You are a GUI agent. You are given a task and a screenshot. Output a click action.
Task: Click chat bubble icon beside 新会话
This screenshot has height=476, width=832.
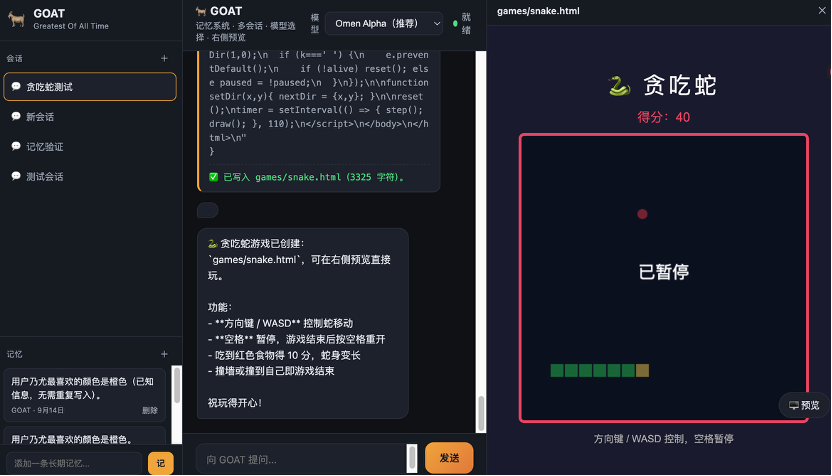(16, 116)
